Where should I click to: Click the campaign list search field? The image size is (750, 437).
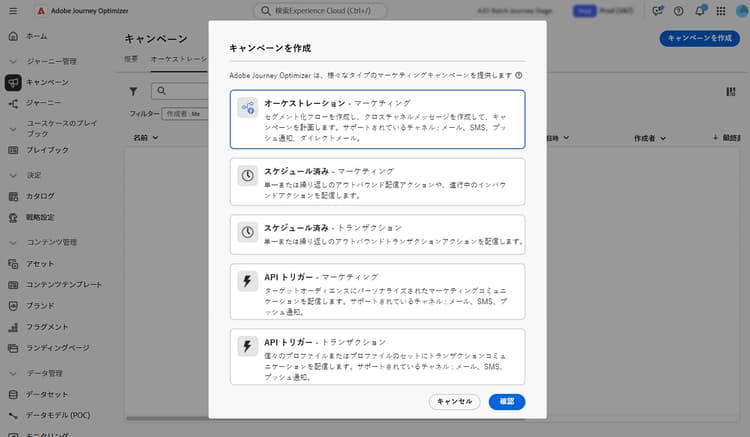[x=180, y=91]
